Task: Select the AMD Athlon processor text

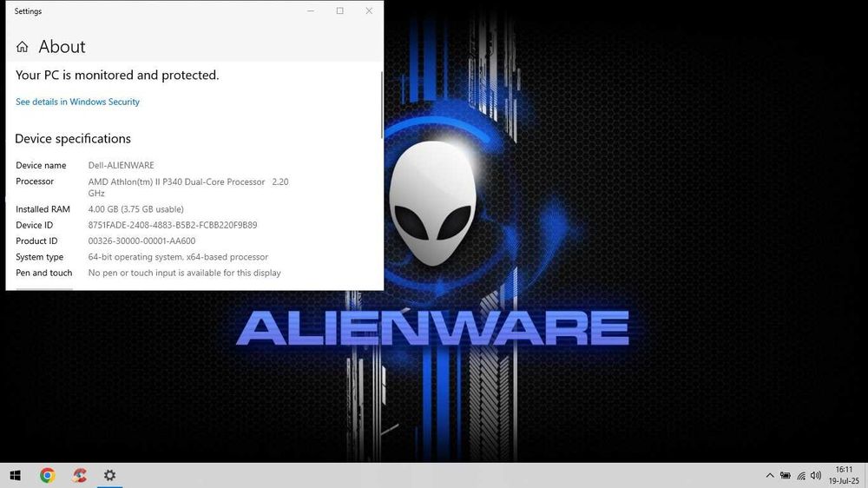Action: tap(188, 188)
